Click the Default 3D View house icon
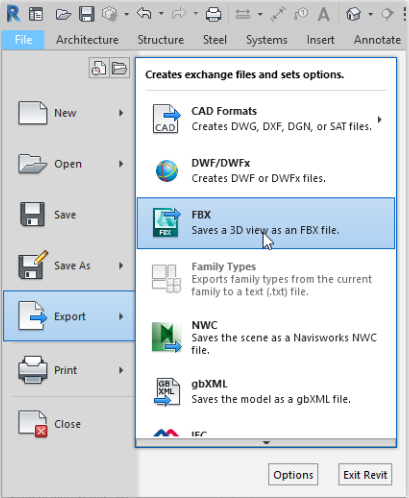Screen dimensions: 409x498 click(353, 14)
